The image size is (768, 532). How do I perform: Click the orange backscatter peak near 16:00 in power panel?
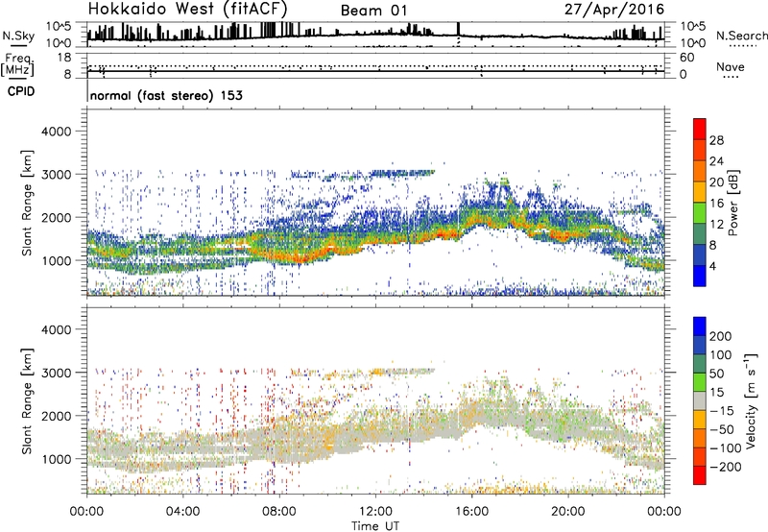pyautogui.click(x=477, y=220)
